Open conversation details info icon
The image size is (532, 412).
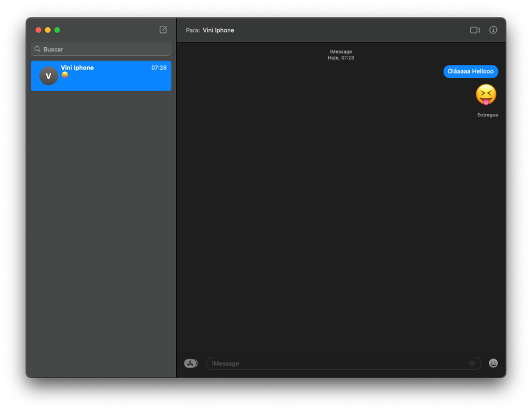coord(493,30)
